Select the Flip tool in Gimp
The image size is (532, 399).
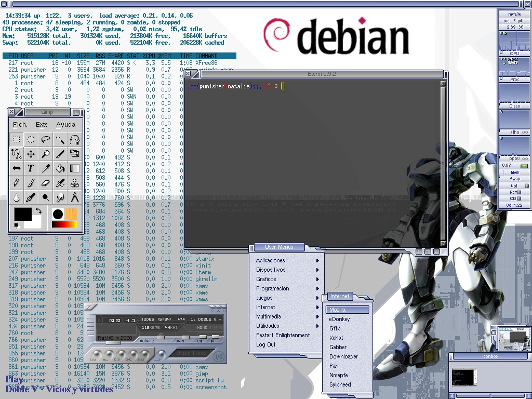click(x=16, y=168)
